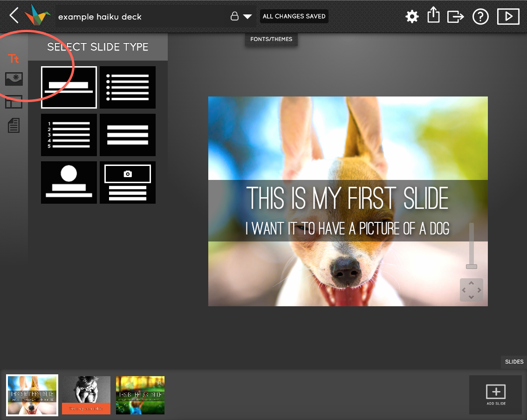Viewport: 527px width, 420px height.
Task: Export the deck with the arrow-box icon
Action: click(x=455, y=16)
